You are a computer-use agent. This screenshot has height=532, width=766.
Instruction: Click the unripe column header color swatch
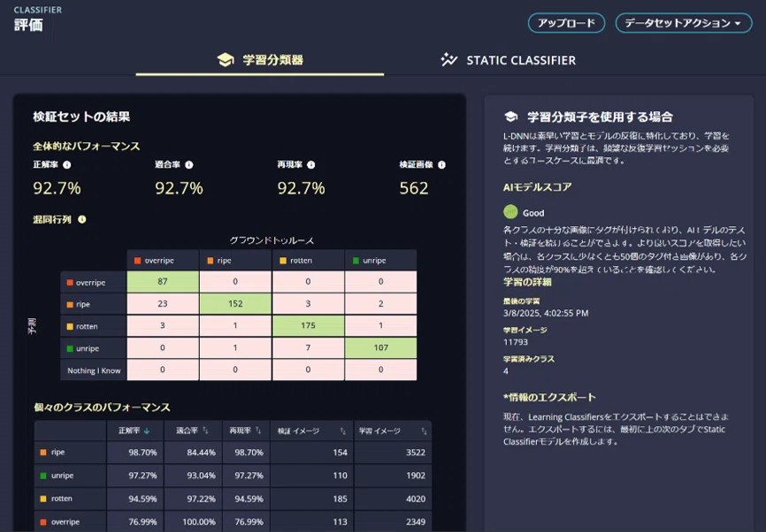pos(356,261)
